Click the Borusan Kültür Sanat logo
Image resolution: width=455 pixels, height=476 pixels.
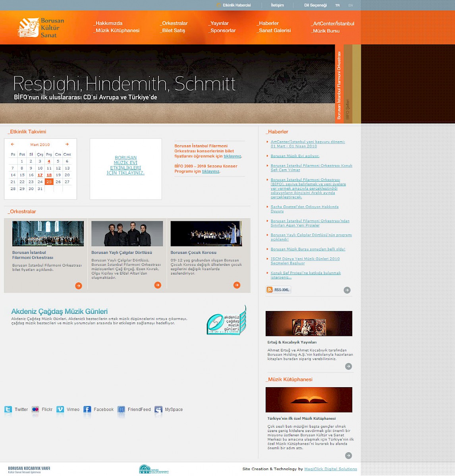pyautogui.click(x=41, y=28)
